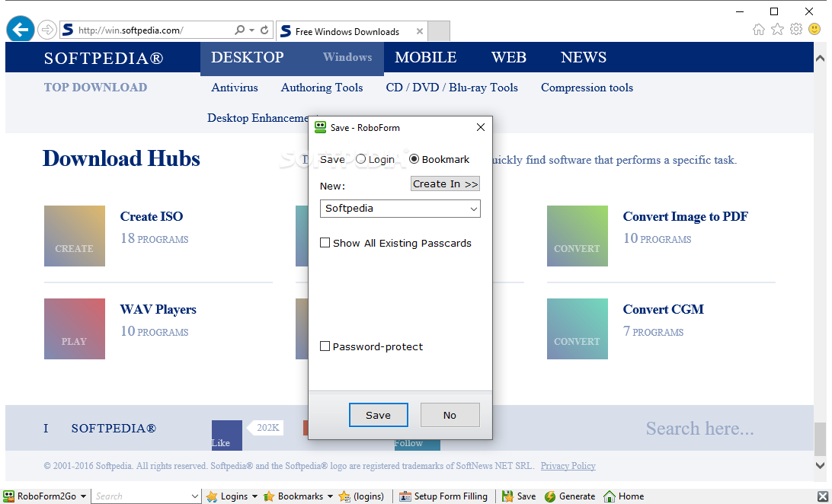Open the browser Home icon
Screen dimensions: 832x504
tap(758, 29)
